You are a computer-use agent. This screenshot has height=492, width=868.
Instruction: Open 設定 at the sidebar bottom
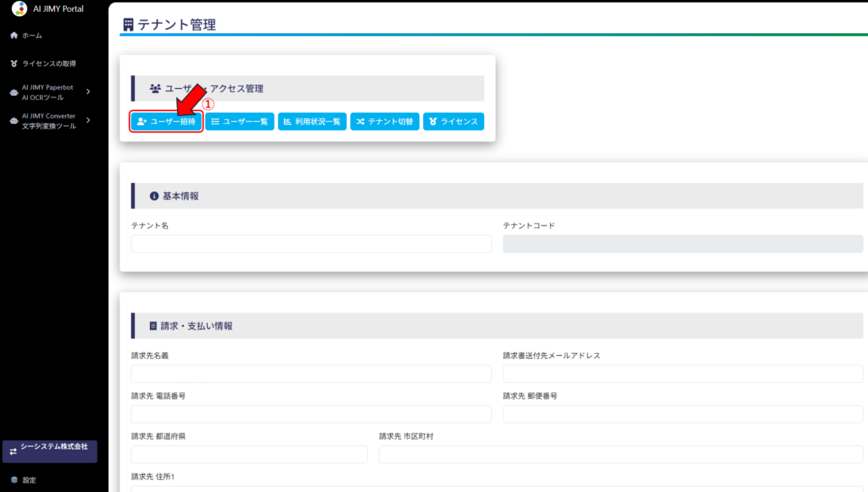tap(29, 480)
